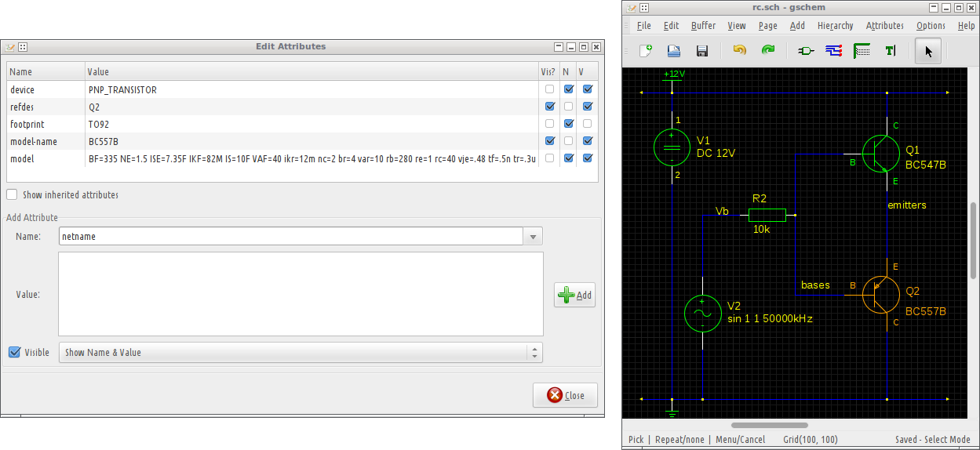Select the Add Text tool icon
Viewport: 980px width, 450px height.
click(891, 51)
